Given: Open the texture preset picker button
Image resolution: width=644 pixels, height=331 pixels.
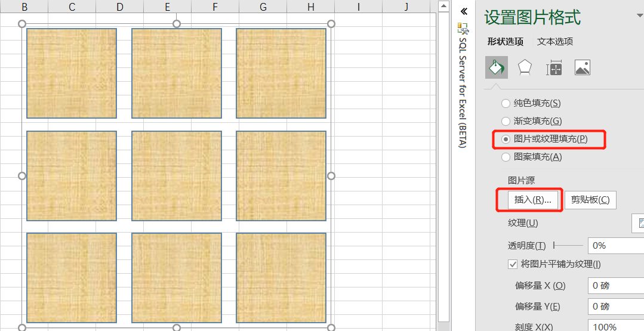Looking at the screenshot, I should tap(638, 222).
